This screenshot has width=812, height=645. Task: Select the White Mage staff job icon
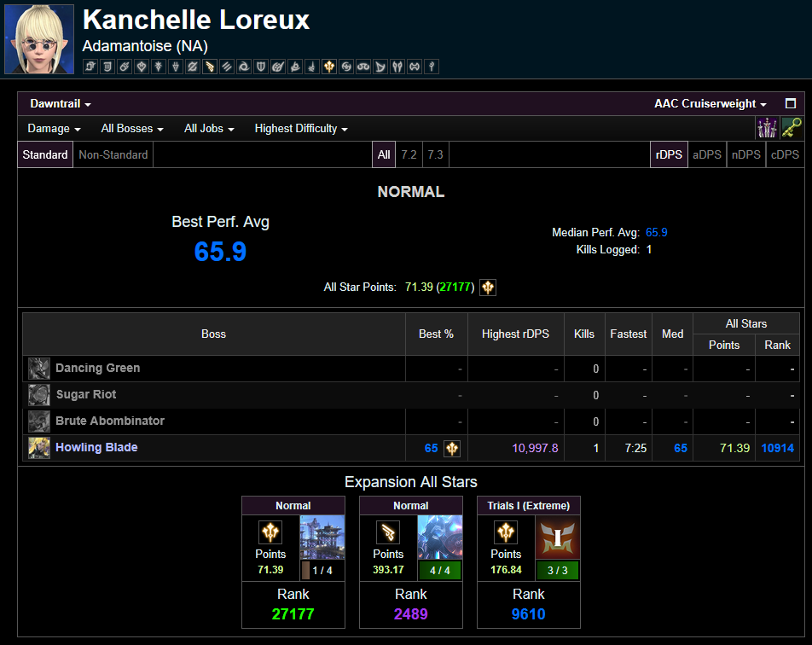[x=432, y=67]
